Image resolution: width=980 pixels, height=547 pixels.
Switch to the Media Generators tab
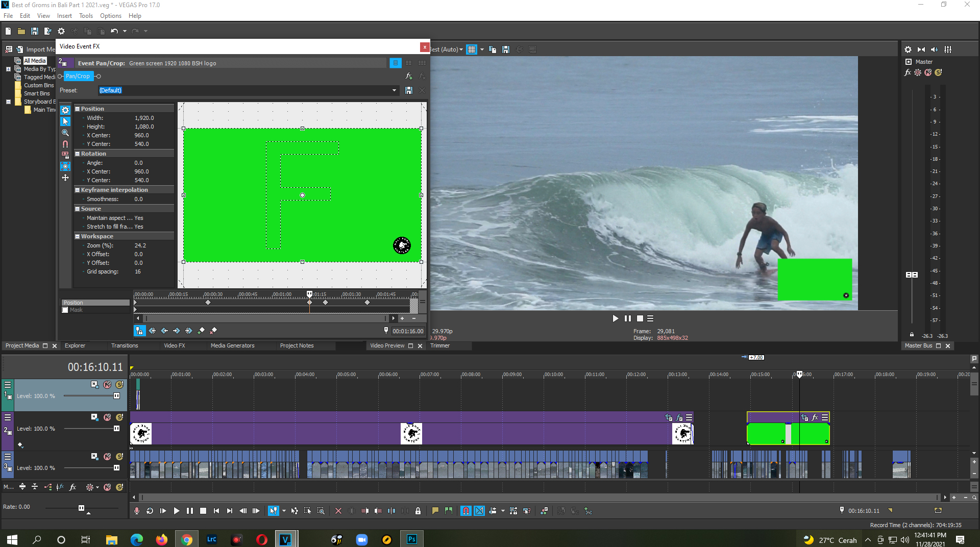(x=232, y=346)
